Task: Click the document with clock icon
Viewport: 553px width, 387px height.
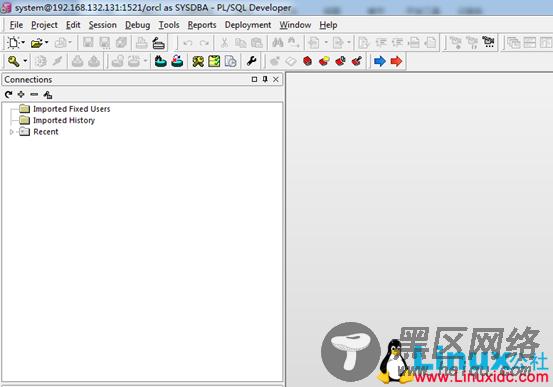Action: pyautogui.click(x=230, y=61)
